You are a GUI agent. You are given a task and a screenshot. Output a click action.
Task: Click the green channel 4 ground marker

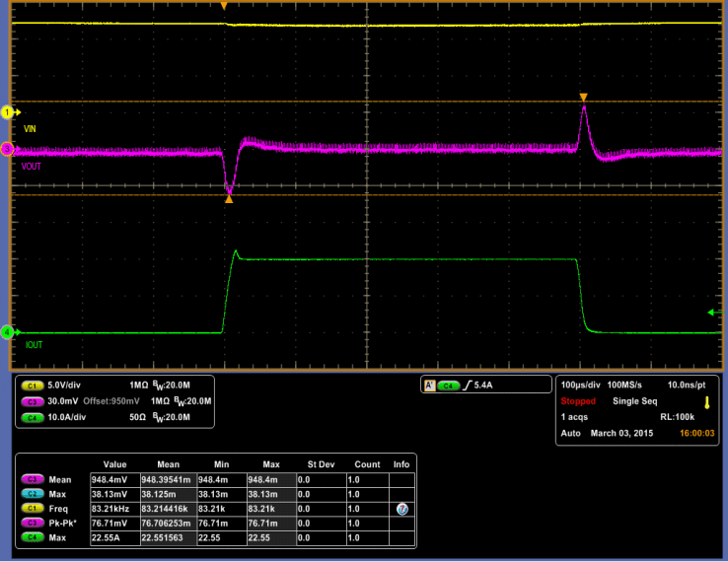[x=8, y=333]
